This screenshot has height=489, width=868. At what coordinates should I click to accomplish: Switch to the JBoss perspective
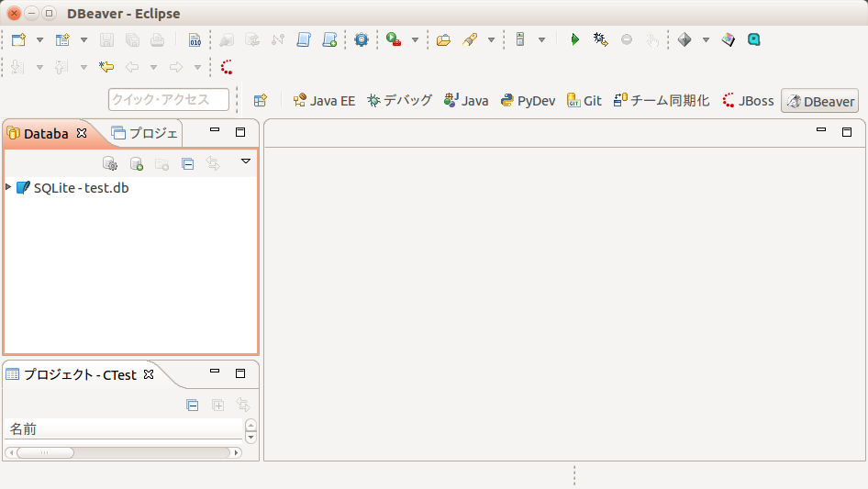[748, 101]
